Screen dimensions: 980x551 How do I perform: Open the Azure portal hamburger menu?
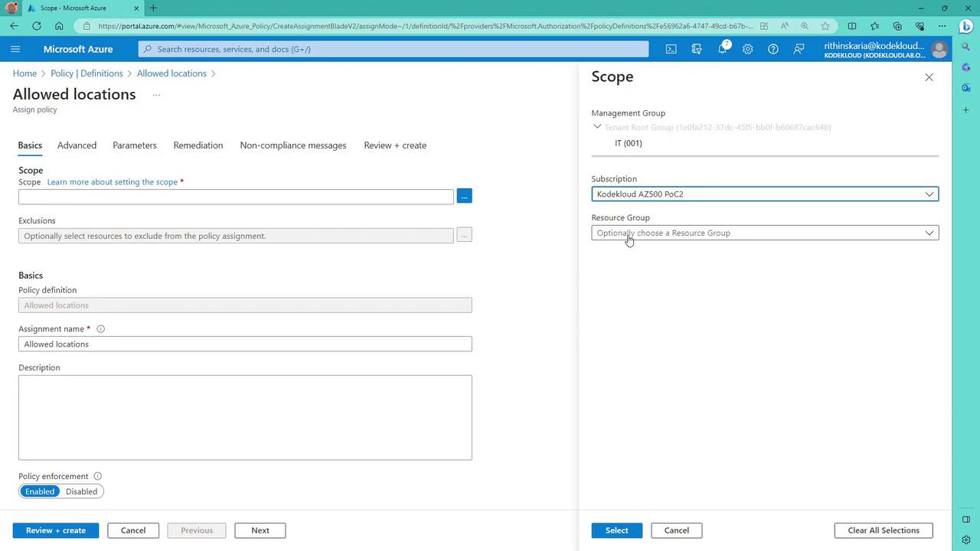coord(15,49)
